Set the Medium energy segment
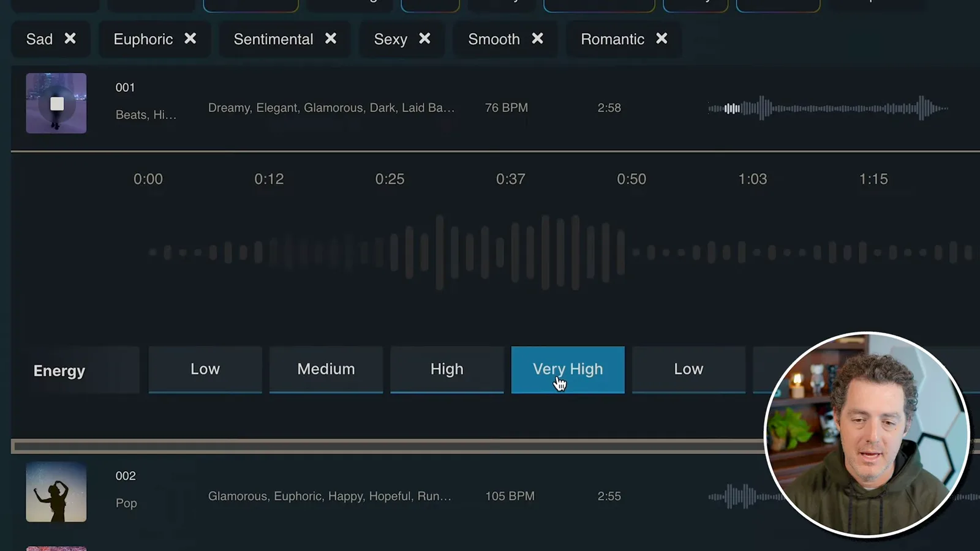 pos(326,369)
